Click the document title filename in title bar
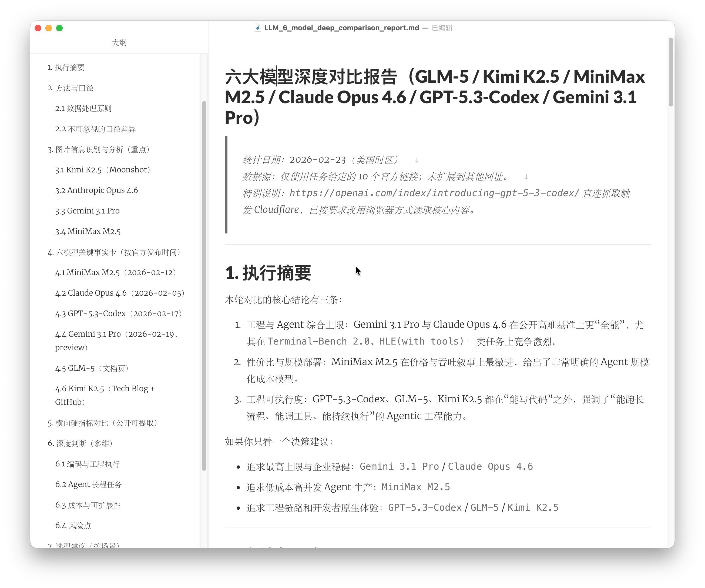Image resolution: width=705 pixels, height=588 pixels. pyautogui.click(x=341, y=28)
